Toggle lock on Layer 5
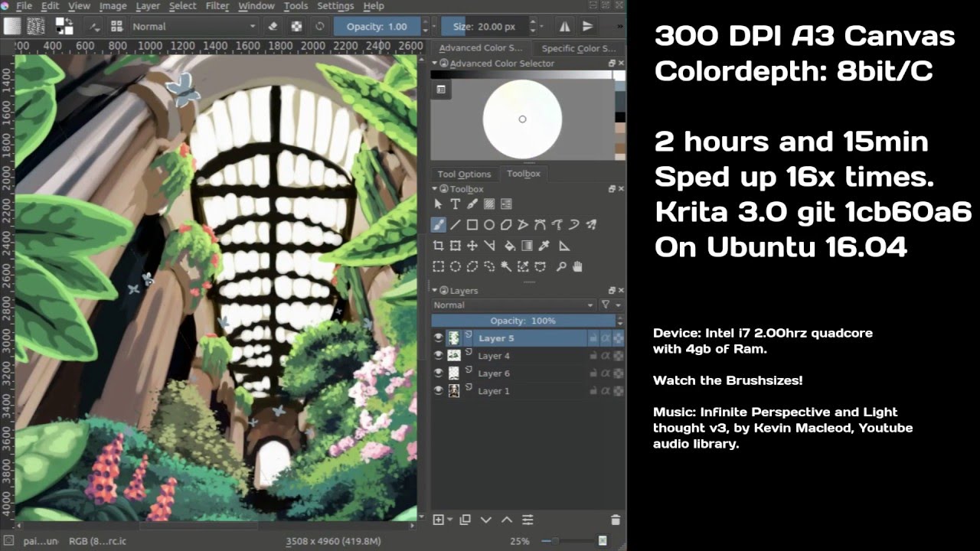The image size is (980, 551). tap(593, 337)
